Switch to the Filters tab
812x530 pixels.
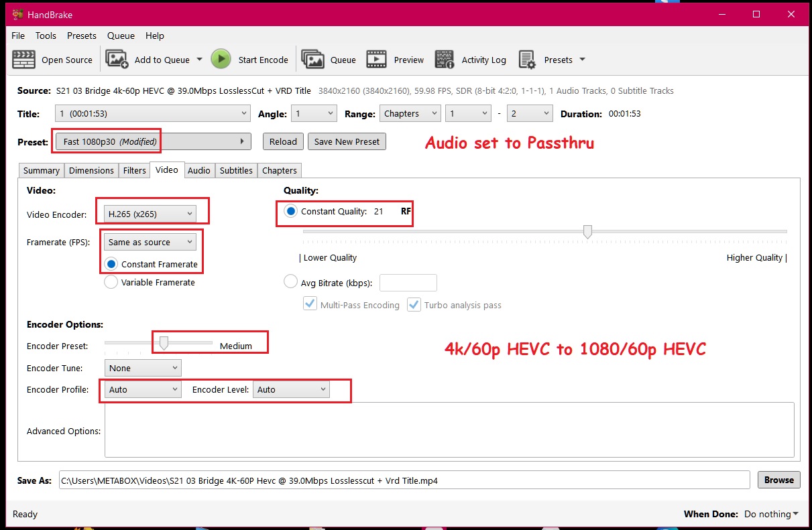point(134,170)
